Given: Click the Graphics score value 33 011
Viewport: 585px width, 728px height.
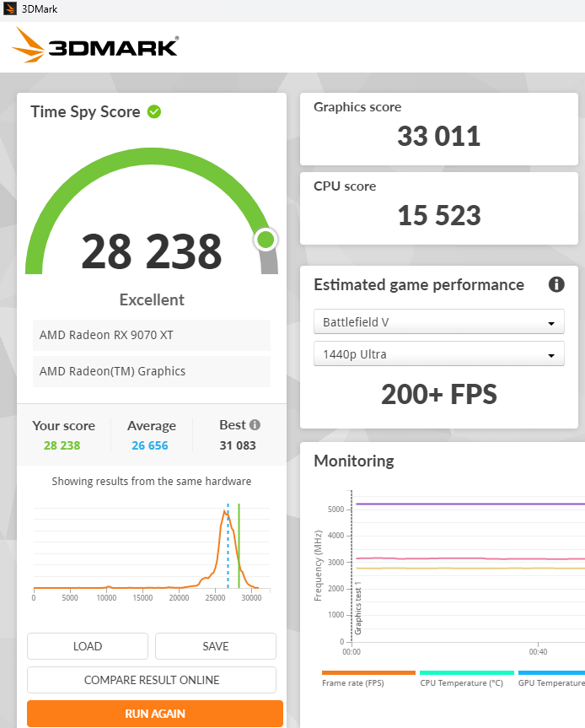Looking at the screenshot, I should pyautogui.click(x=439, y=136).
